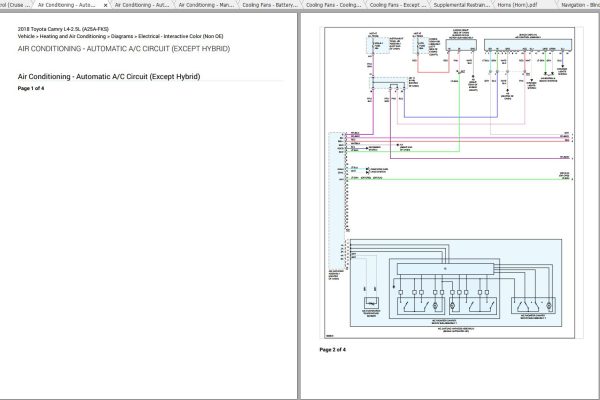Viewport: 600px width, 400px height.
Task: Click the Page 1 of 4 label
Action: pyautogui.click(x=32, y=88)
